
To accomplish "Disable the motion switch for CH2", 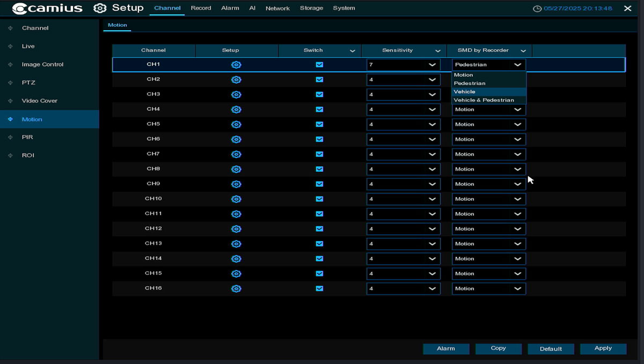I will click(x=319, y=79).
